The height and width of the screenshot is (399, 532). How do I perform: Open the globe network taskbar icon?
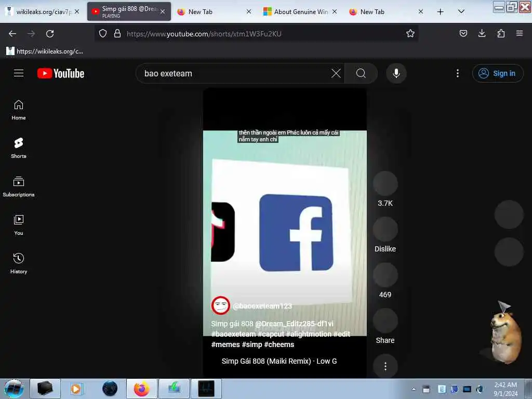tap(110, 389)
